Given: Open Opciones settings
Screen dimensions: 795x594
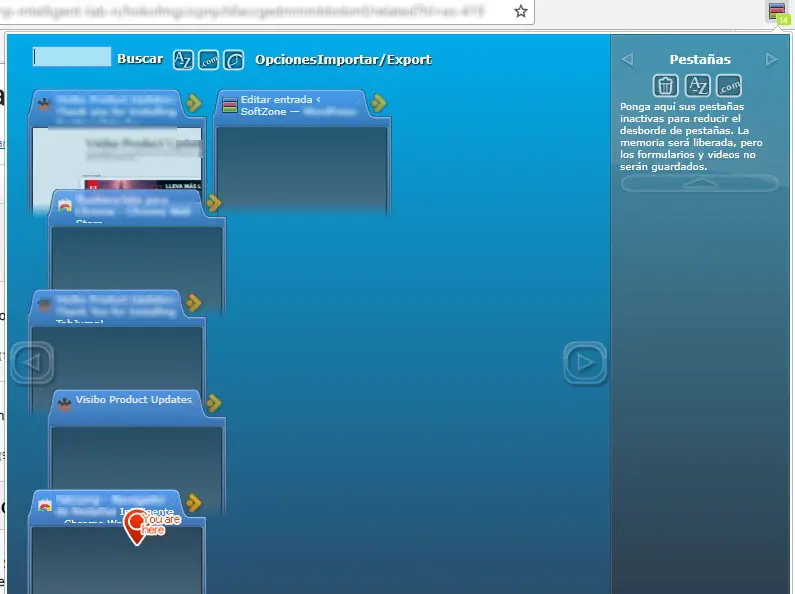Looking at the screenshot, I should pyautogui.click(x=286, y=60).
